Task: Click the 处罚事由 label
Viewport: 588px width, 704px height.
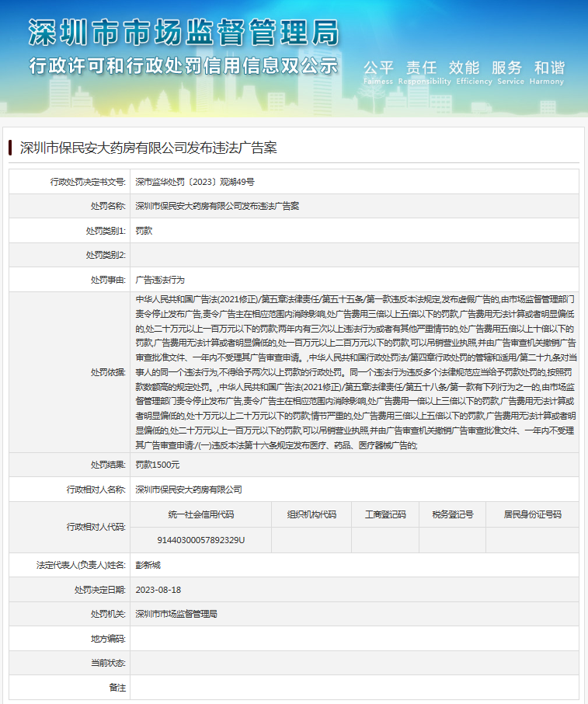Action: (x=108, y=280)
